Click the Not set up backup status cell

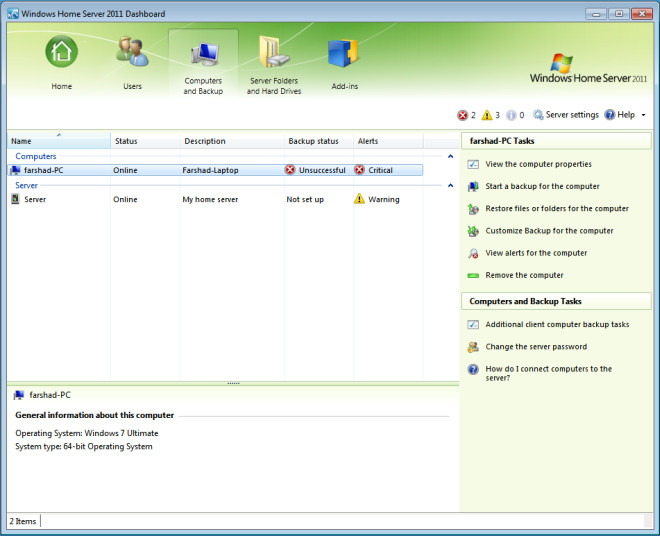[x=305, y=199]
